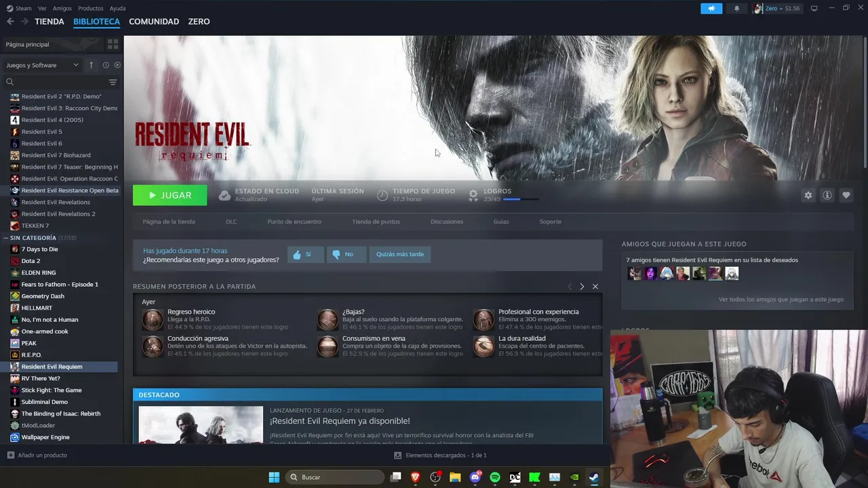The image size is (868, 488).
Task: Collapse SIN CATEGORÍA group in library
Action: click(x=6, y=238)
